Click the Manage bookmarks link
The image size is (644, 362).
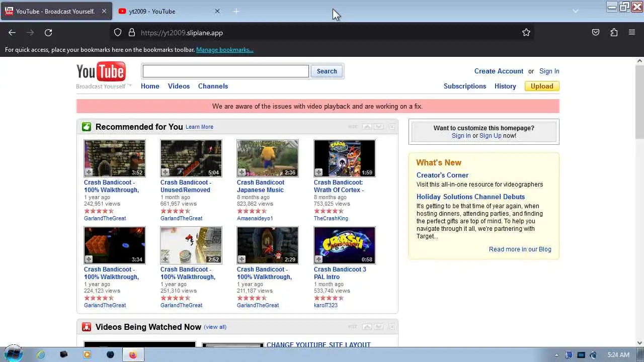225,50
